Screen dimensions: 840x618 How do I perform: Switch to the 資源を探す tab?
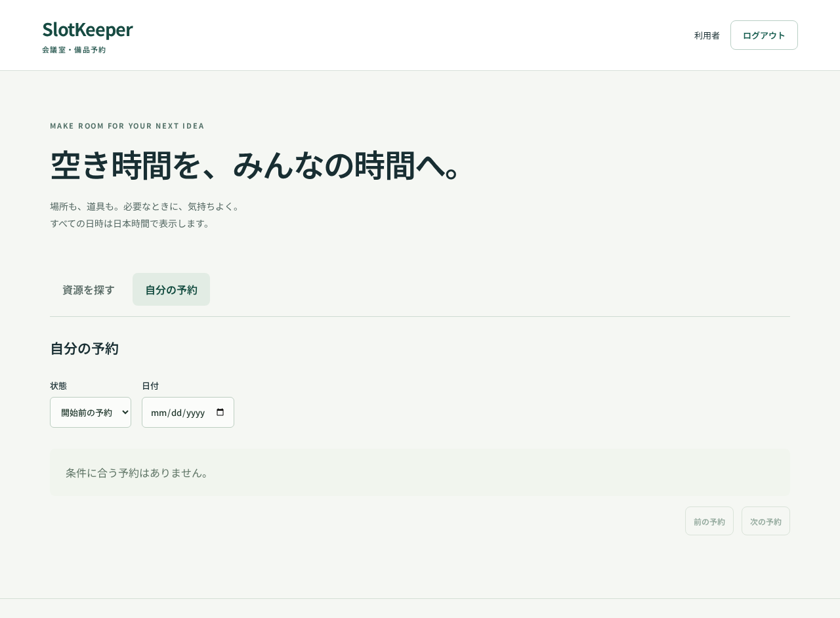pyautogui.click(x=89, y=289)
